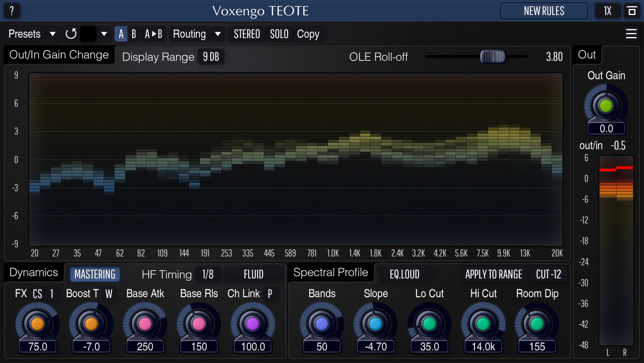Click the Ch Link knob
The image size is (644, 363).
click(x=253, y=324)
